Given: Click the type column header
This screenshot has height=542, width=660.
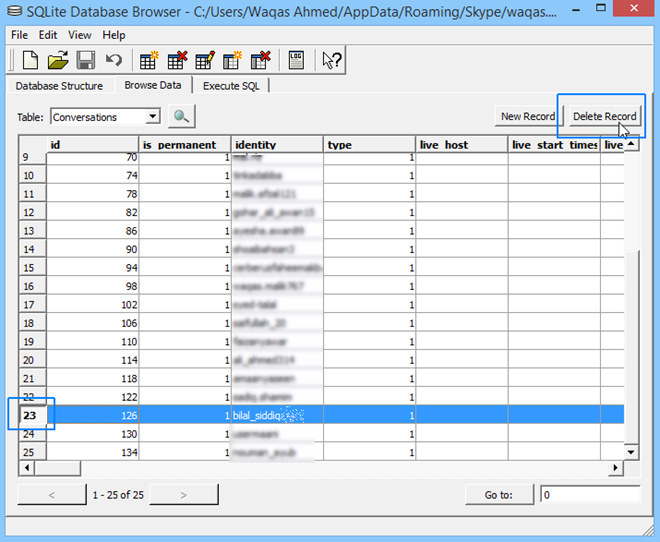Looking at the screenshot, I should click(x=369, y=145).
